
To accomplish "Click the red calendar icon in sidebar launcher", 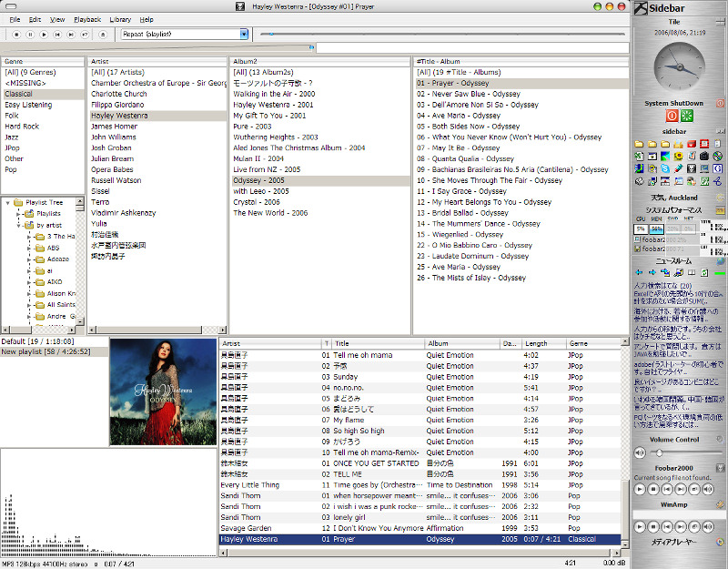I will pyautogui.click(x=704, y=144).
